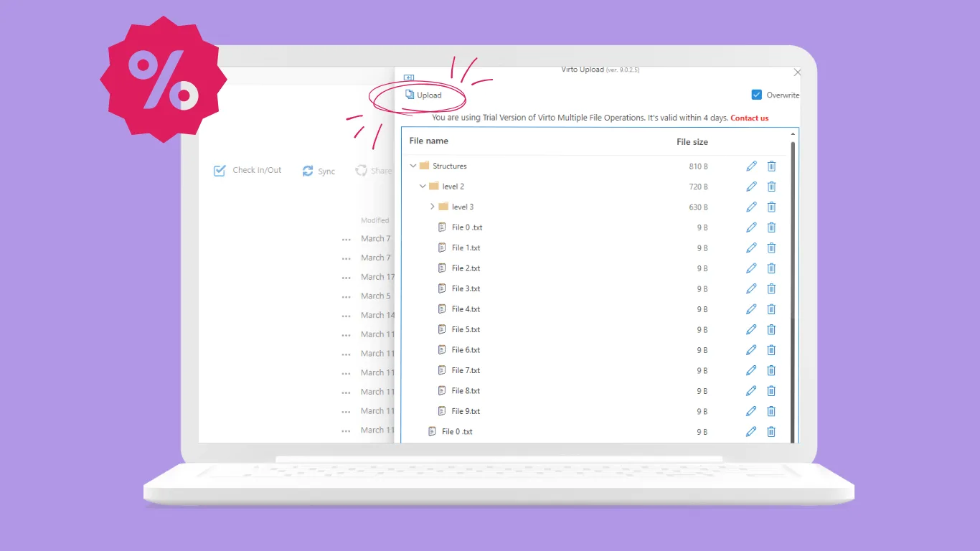Click the Check In/Out icon
This screenshot has width=980, height=551.
[x=220, y=171]
